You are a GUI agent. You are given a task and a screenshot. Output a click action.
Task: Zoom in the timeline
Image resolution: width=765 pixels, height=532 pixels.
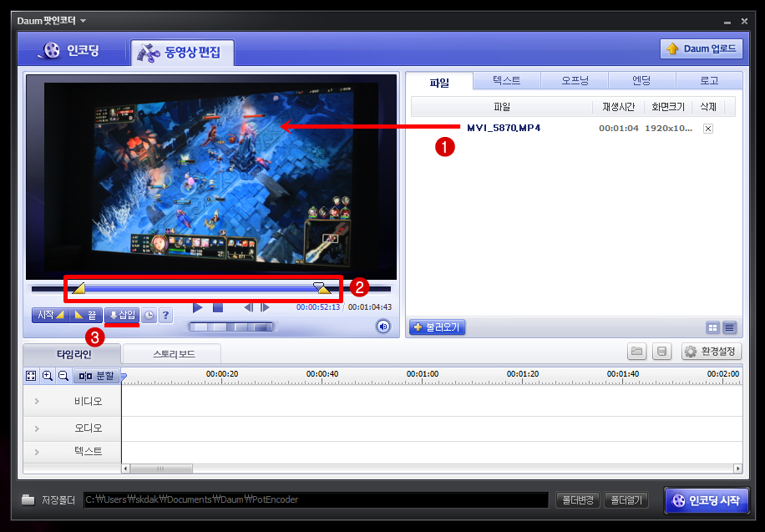[x=48, y=376]
